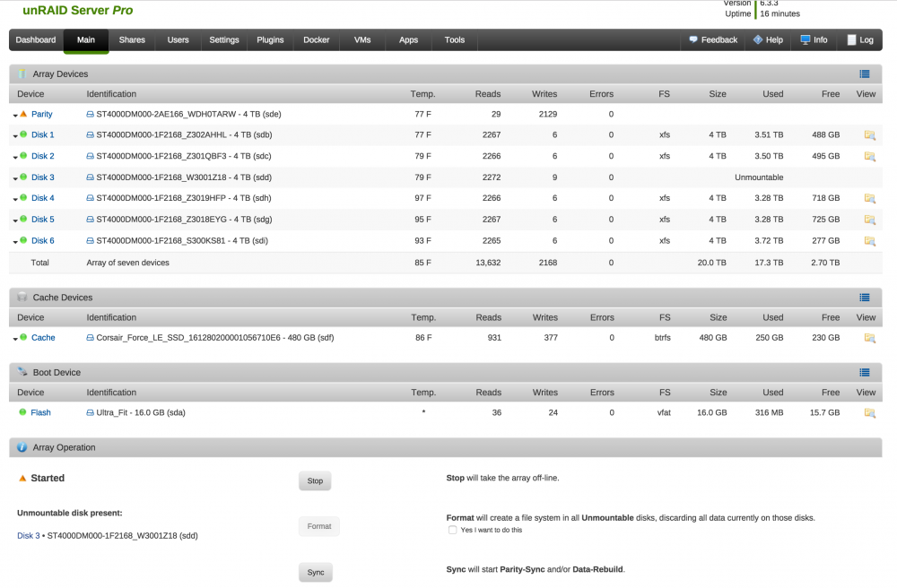Click drive icon beside ST4000DM000-2AE166_WDH0TARW
Screen dimensions: 897x588
tap(90, 115)
